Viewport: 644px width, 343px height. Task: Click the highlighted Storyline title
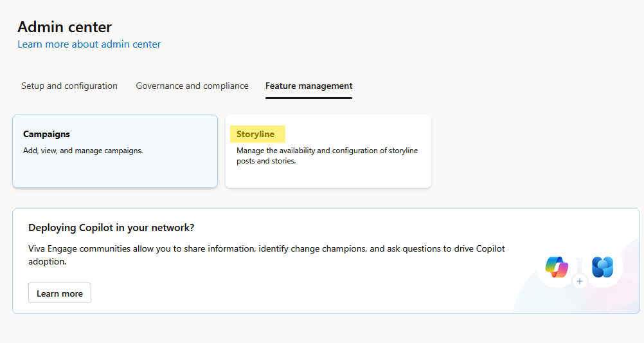pyautogui.click(x=255, y=134)
